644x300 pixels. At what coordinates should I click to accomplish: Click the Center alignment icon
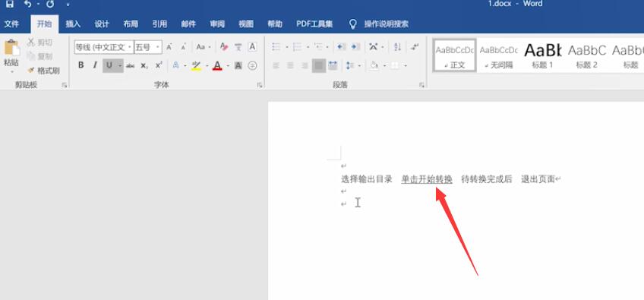tap(290, 65)
